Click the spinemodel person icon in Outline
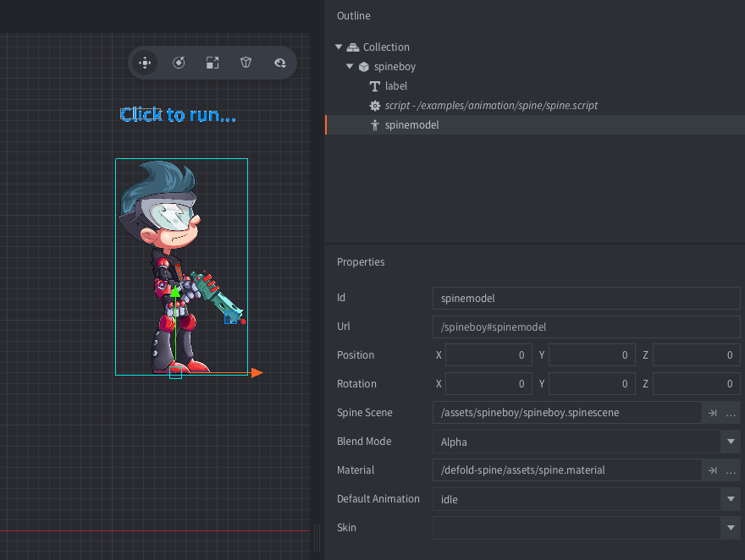 tap(375, 125)
